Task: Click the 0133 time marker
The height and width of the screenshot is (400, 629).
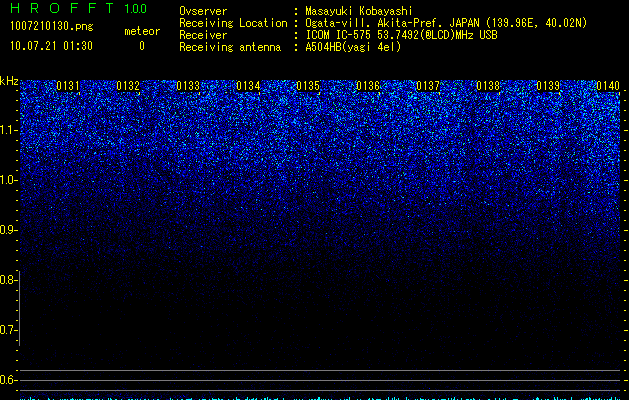Action: [188, 86]
